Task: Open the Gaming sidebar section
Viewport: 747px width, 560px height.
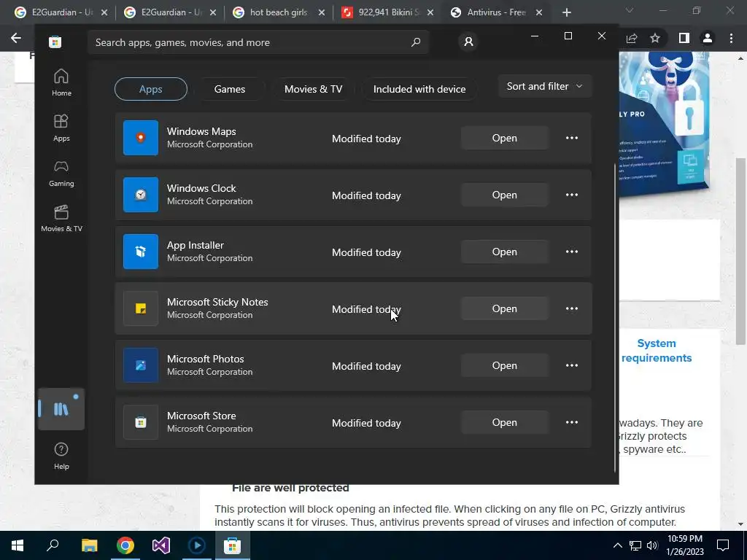Action: 61,174
